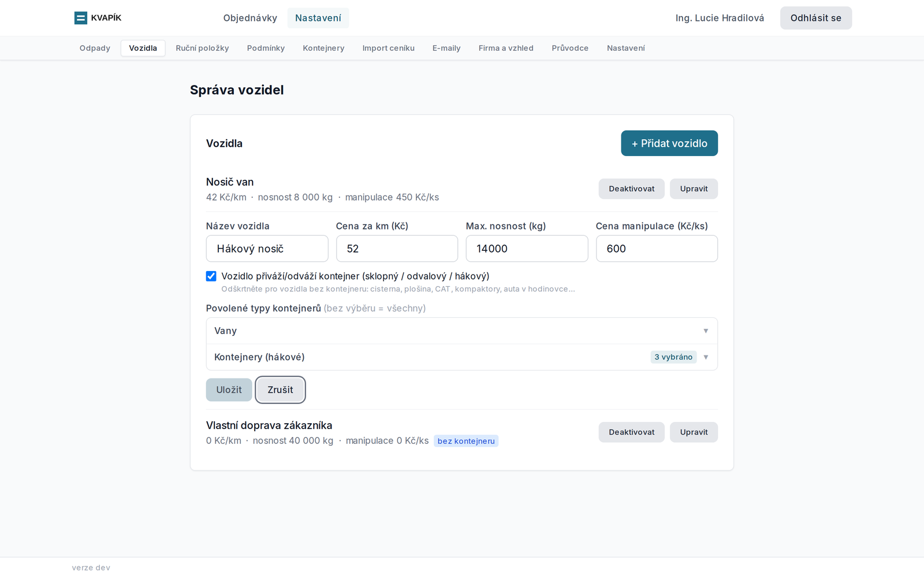Expand the Vany container type arrow
The image size is (924, 578).
point(706,331)
